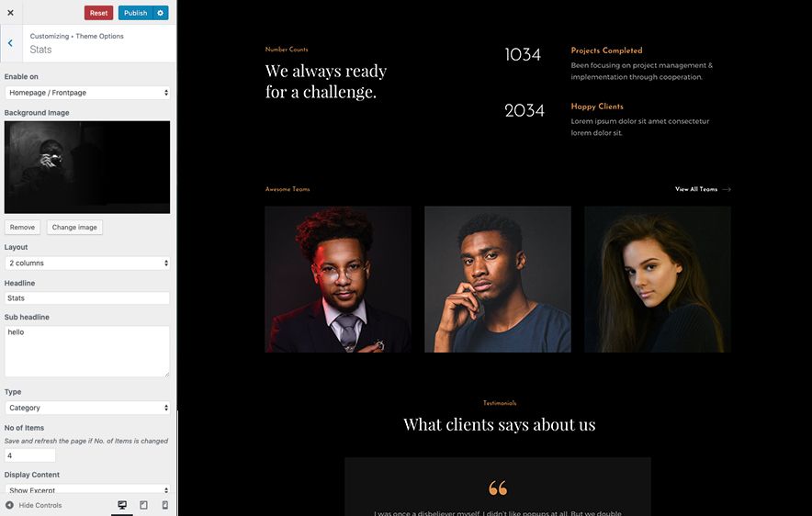Click the Change image button
Viewport: 812px width, 516px height.
pos(74,227)
